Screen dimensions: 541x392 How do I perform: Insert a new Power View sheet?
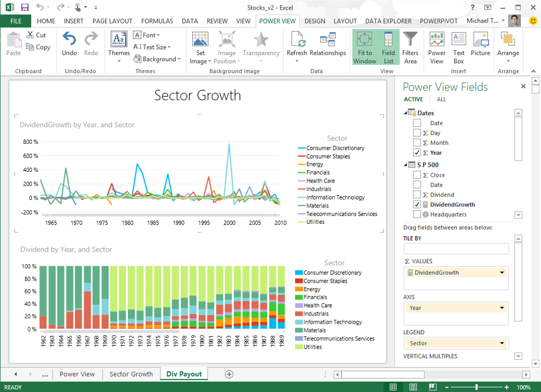436,47
